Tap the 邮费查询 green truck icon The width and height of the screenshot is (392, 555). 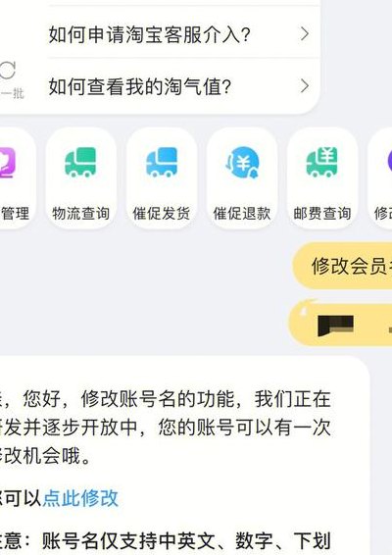(x=322, y=163)
